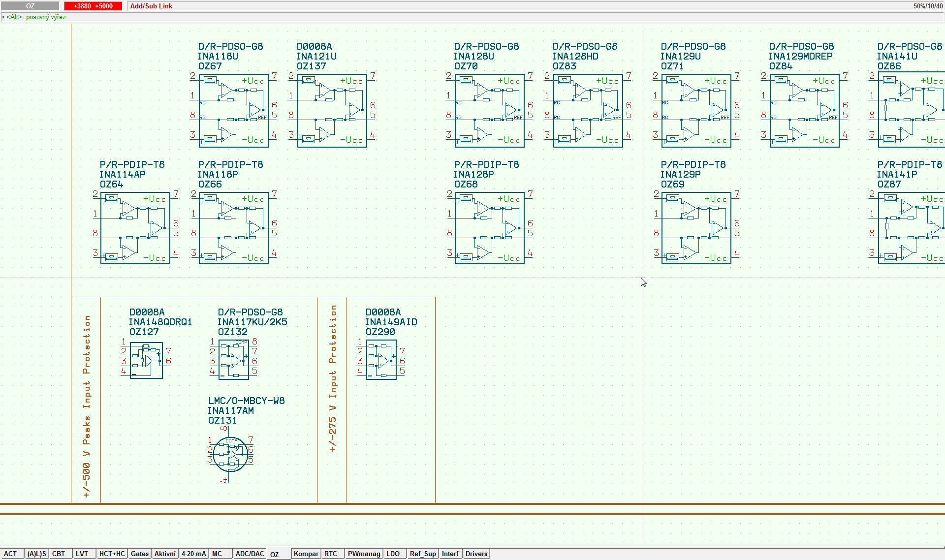Click the Add/Sub Link command label
The width and height of the screenshot is (945, 560).
[151, 6]
